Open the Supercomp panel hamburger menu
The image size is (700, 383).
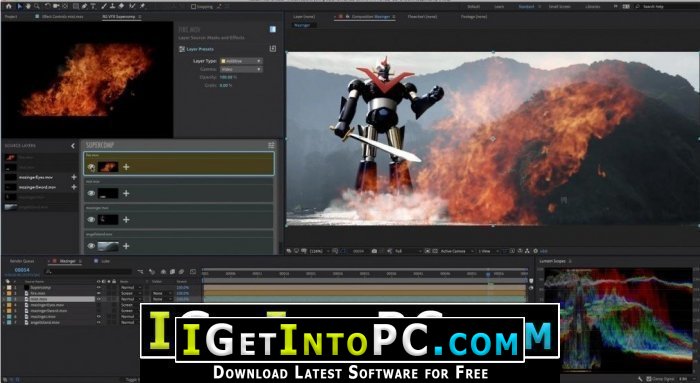271,146
